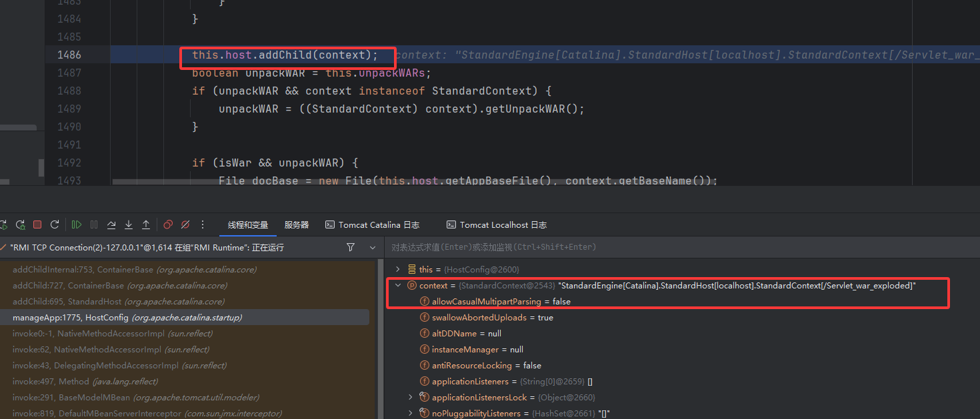
Task: Open the debugger more options menu
Action: 203,224
